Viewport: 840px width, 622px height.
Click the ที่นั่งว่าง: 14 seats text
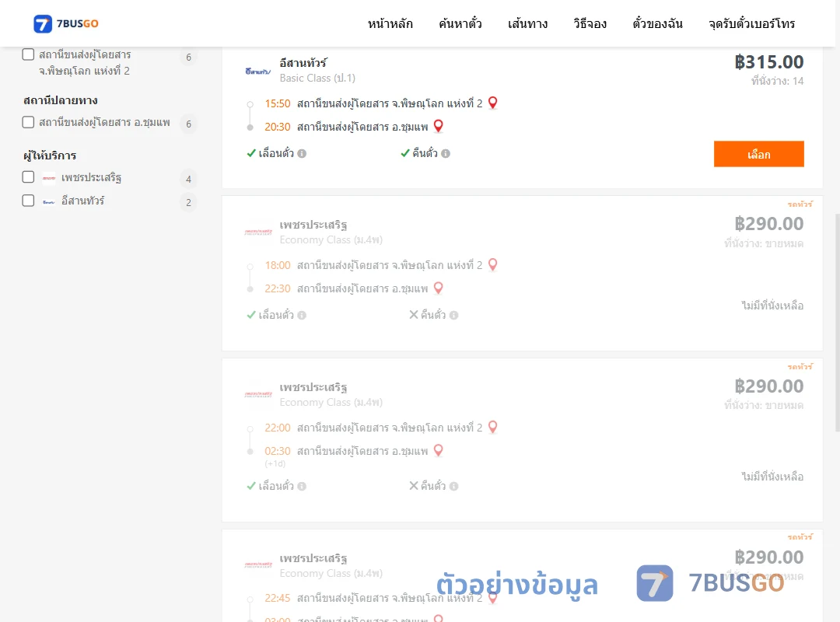(x=777, y=81)
